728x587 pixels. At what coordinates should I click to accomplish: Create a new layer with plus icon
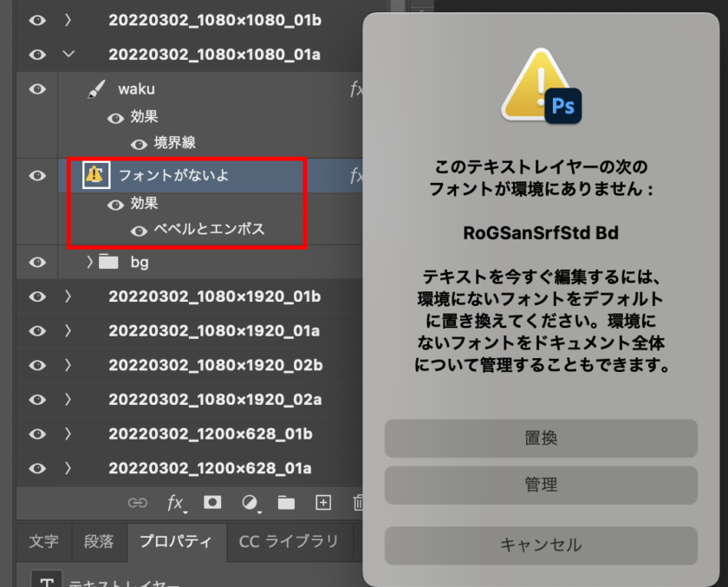tap(322, 502)
